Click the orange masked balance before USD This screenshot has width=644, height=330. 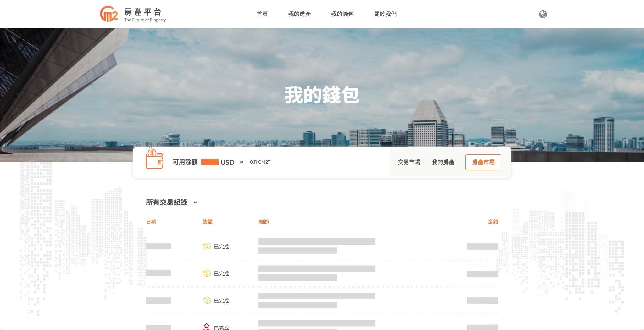pos(210,162)
